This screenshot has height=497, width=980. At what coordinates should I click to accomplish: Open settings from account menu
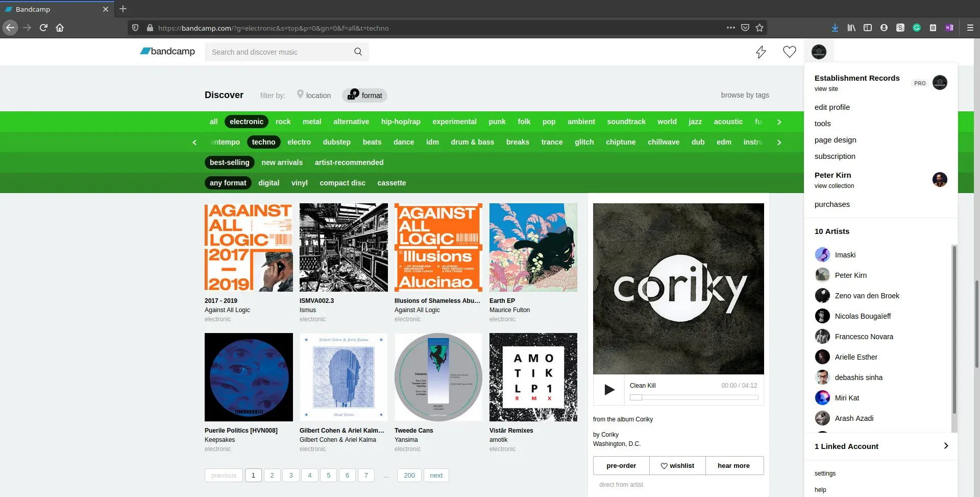pos(825,474)
